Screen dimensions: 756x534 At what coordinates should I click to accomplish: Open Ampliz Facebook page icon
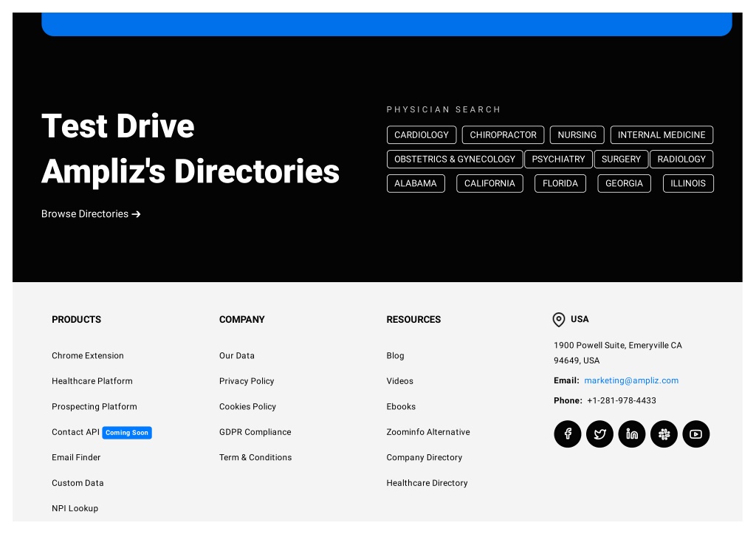point(568,434)
